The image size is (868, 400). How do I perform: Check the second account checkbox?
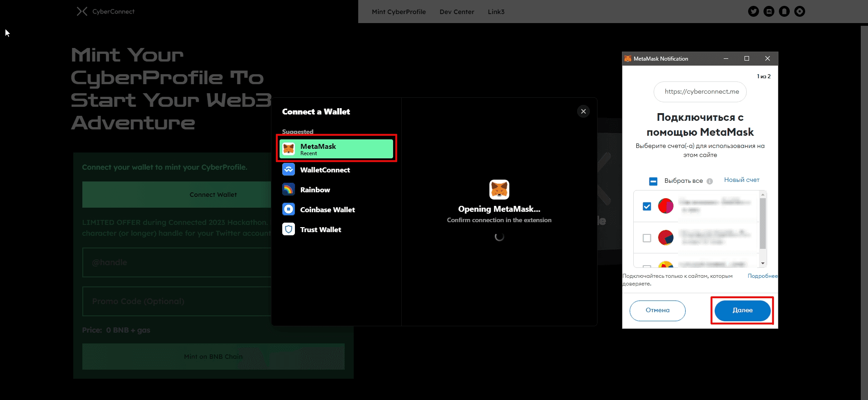point(647,238)
